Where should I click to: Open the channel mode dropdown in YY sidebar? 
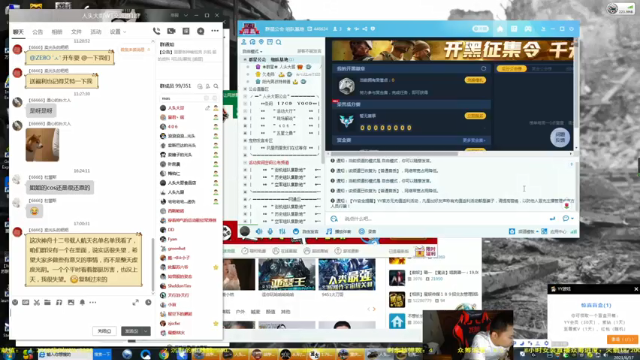pos(252,51)
